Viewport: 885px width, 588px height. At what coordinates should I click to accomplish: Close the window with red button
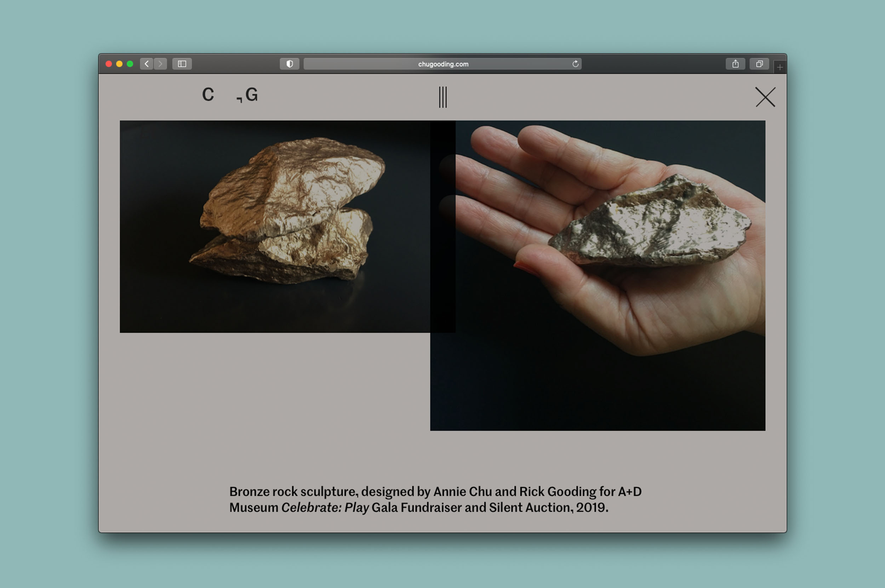click(109, 64)
